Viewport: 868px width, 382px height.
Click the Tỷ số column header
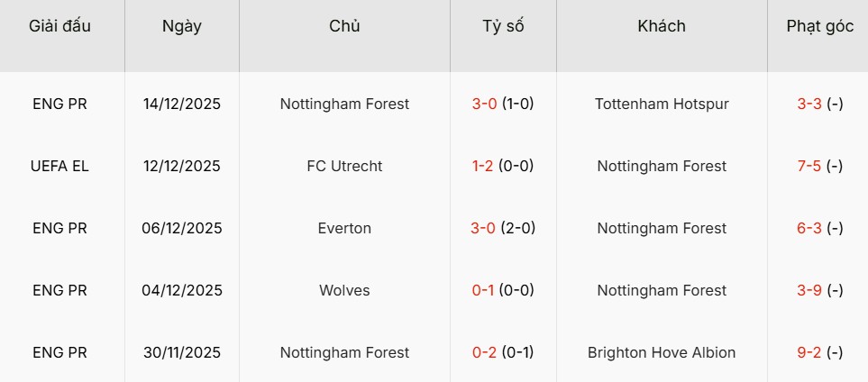click(503, 26)
